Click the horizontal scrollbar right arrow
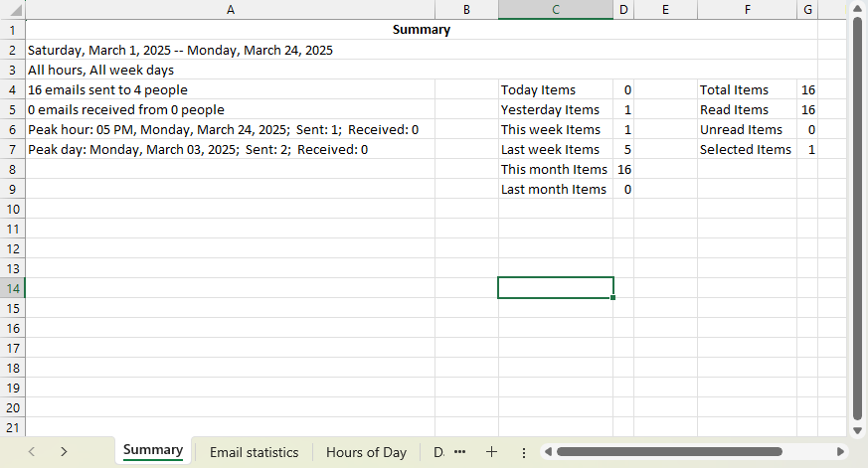Image resolution: width=868 pixels, height=468 pixels. point(840,452)
